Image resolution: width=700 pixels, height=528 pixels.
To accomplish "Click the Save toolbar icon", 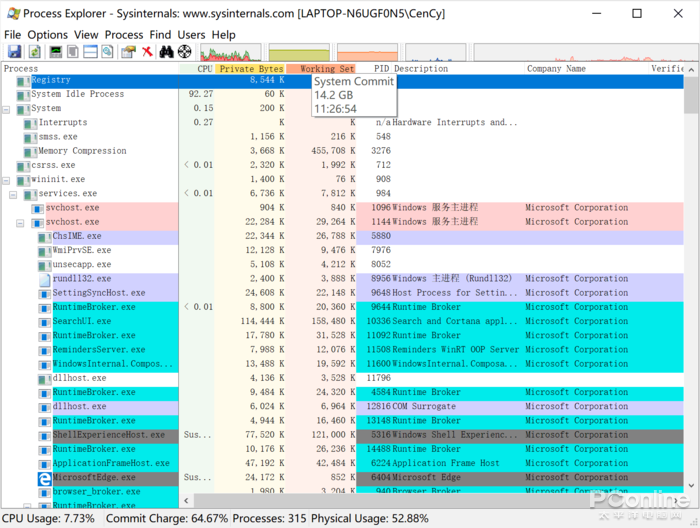I will (14, 52).
